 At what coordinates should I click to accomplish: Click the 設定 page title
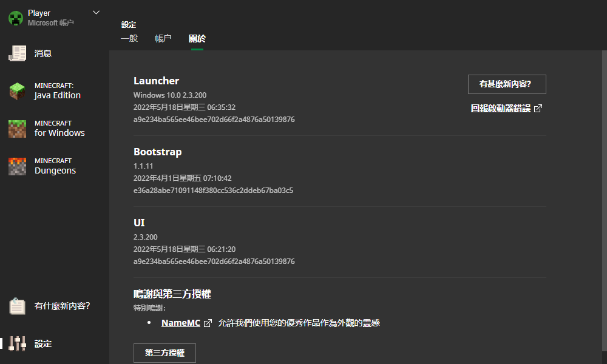click(129, 25)
